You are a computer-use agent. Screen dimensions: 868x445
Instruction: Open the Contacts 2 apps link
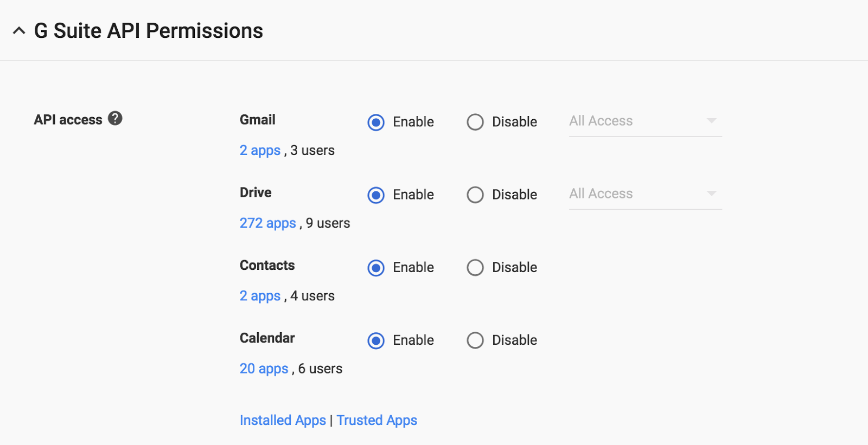coord(260,295)
